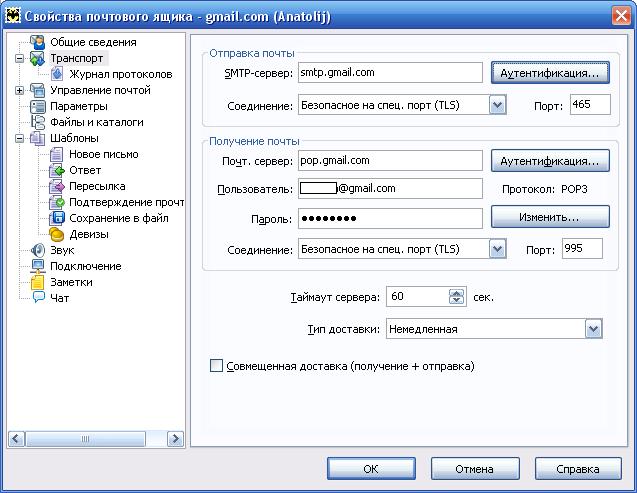
Task: Click the new message template icon
Action: click(56, 154)
